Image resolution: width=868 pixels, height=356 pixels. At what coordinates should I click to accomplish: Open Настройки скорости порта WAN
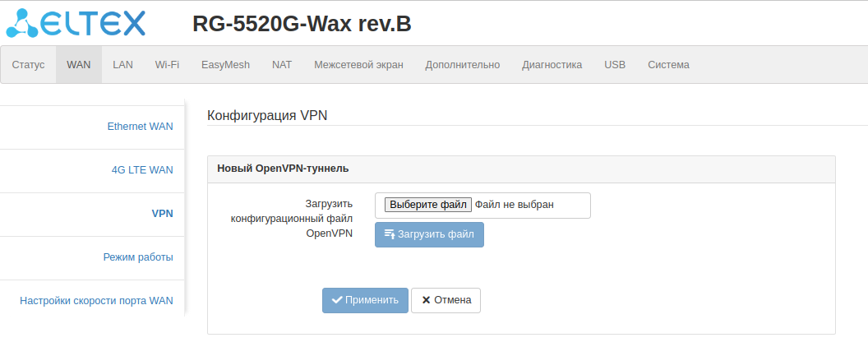tap(96, 301)
